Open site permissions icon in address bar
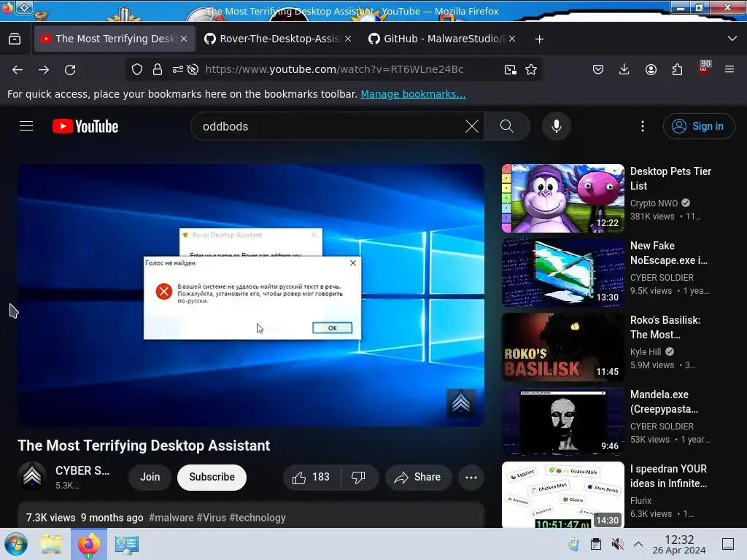Image resolution: width=747 pixels, height=560 pixels. (178, 69)
